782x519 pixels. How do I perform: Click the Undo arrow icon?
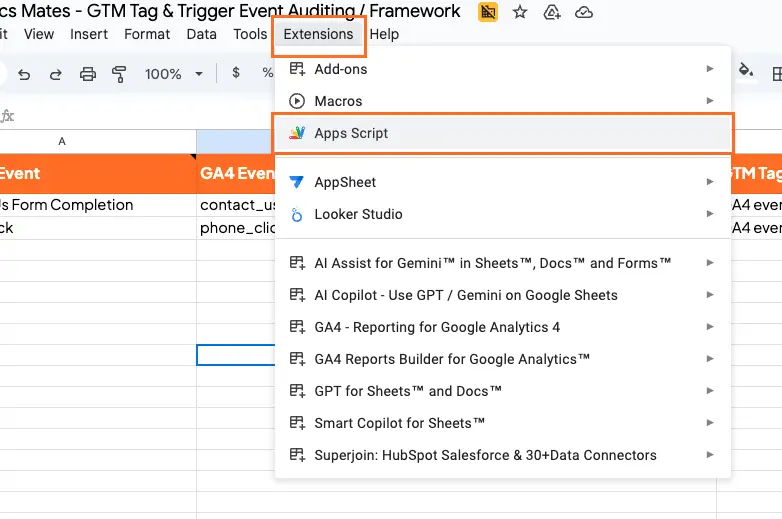[x=24, y=74]
